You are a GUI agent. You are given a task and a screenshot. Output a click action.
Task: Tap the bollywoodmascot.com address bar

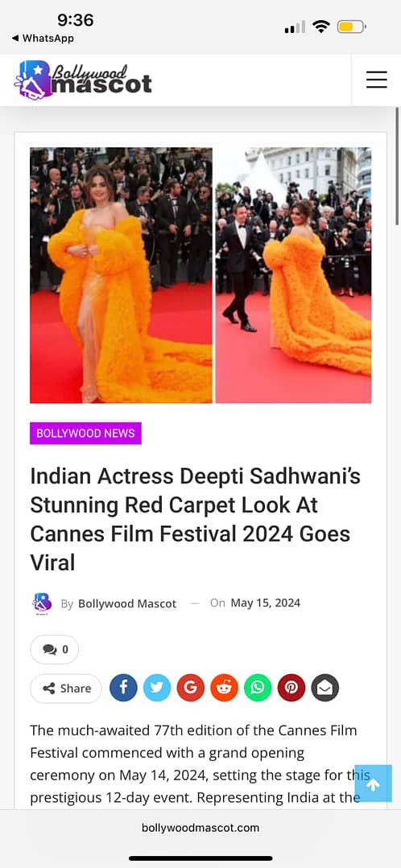pyautogui.click(x=200, y=828)
